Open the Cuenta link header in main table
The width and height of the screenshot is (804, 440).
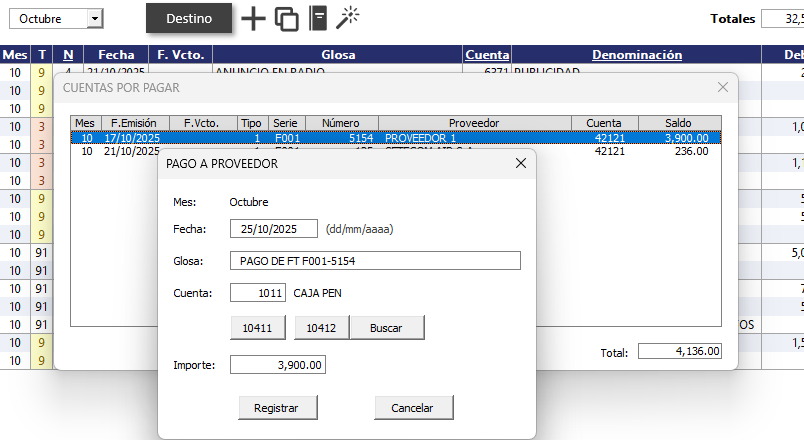click(x=487, y=54)
